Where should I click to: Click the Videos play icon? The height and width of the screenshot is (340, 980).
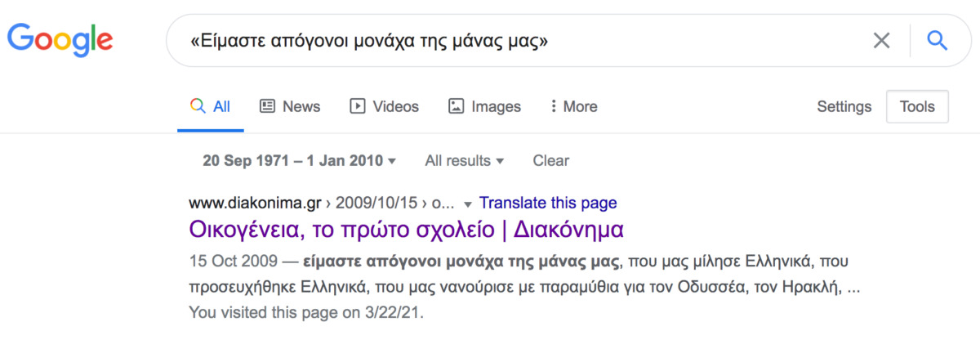coord(357,106)
